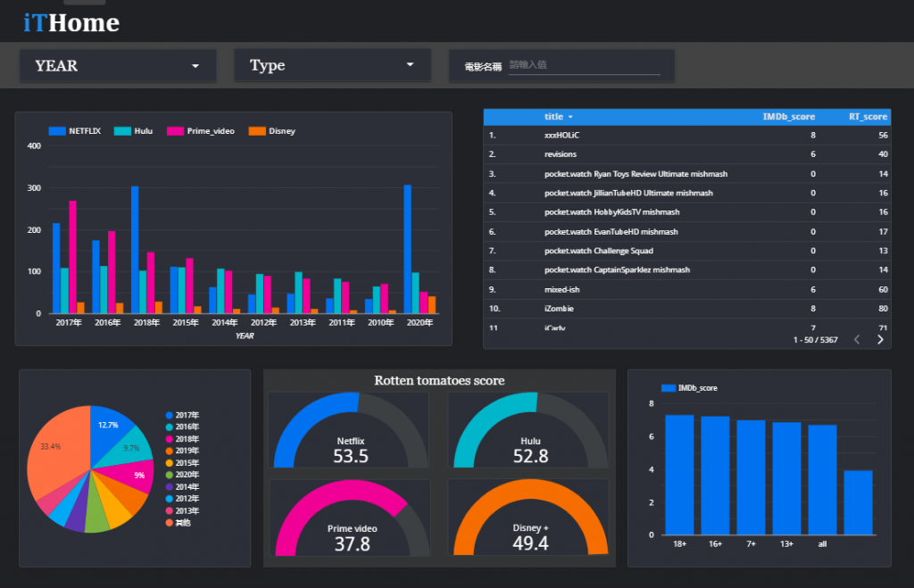914x588 pixels.
Task: Toggle Disney legend item in bar chart
Action: pos(271,131)
